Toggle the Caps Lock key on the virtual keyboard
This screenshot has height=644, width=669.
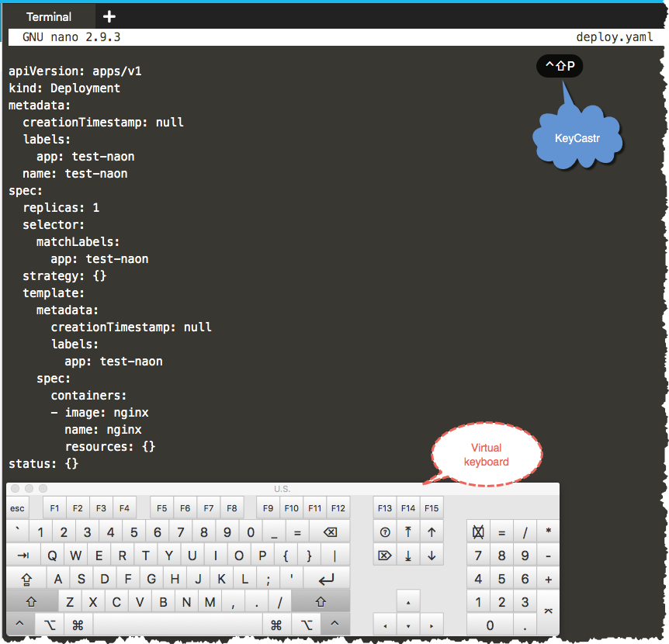26,579
